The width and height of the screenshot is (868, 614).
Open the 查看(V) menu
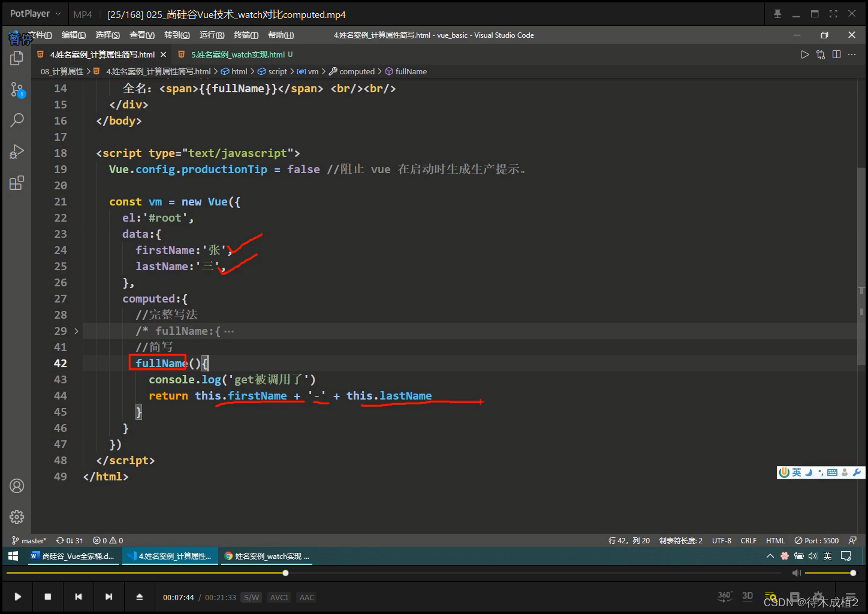tap(142, 35)
